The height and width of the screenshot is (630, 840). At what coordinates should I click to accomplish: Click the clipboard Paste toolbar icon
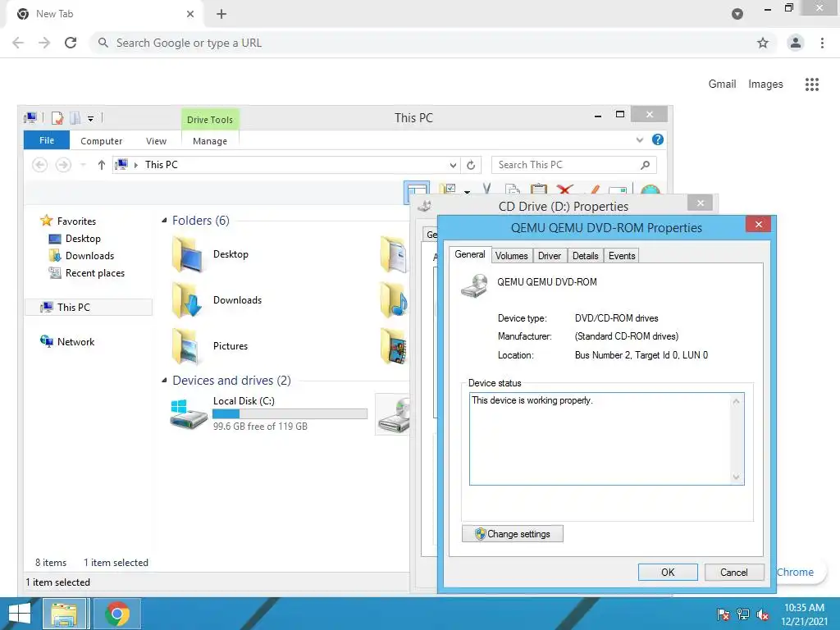coord(538,189)
